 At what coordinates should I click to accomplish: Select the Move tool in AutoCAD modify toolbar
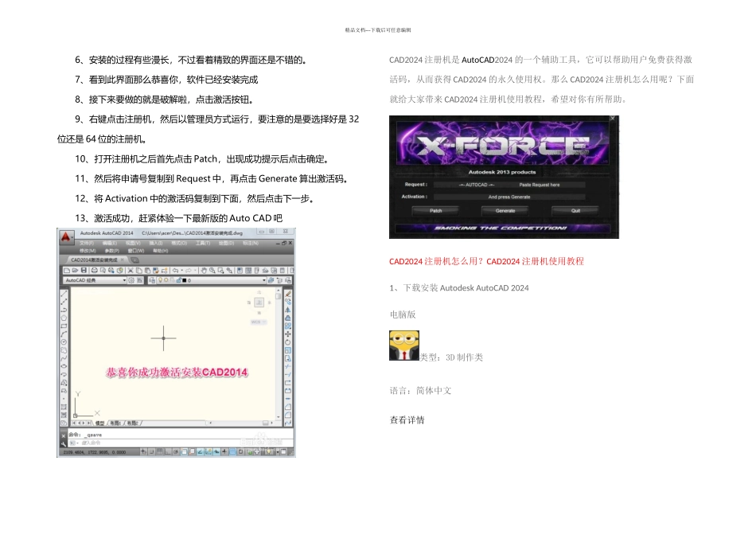pyautogui.click(x=288, y=334)
